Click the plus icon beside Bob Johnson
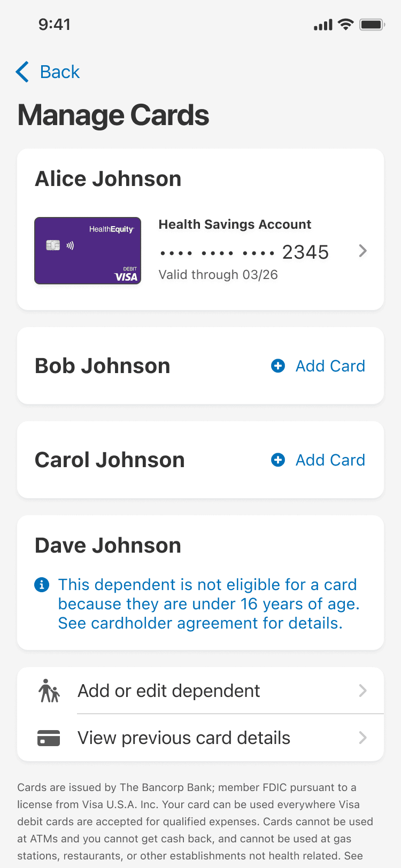Screen dimensions: 401x868 pos(278,366)
